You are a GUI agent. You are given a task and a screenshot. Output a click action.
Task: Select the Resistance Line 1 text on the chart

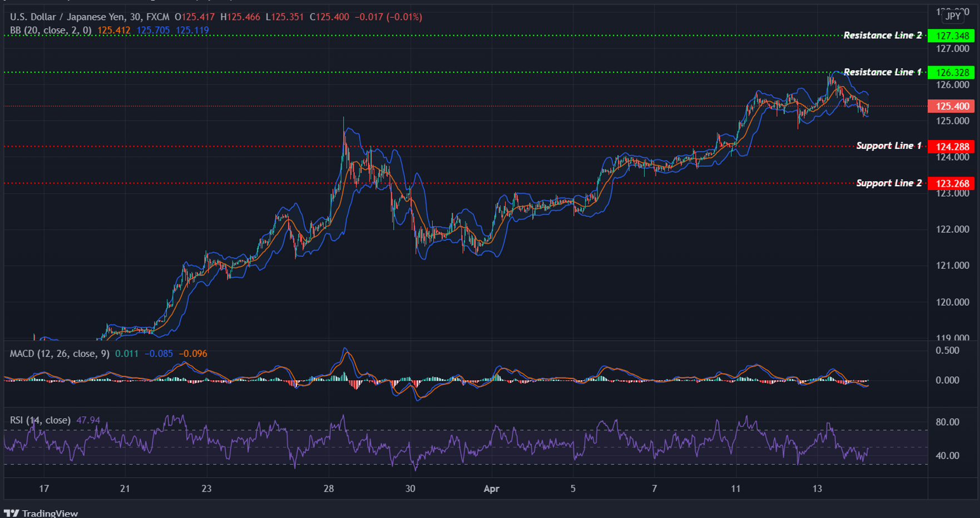click(883, 72)
